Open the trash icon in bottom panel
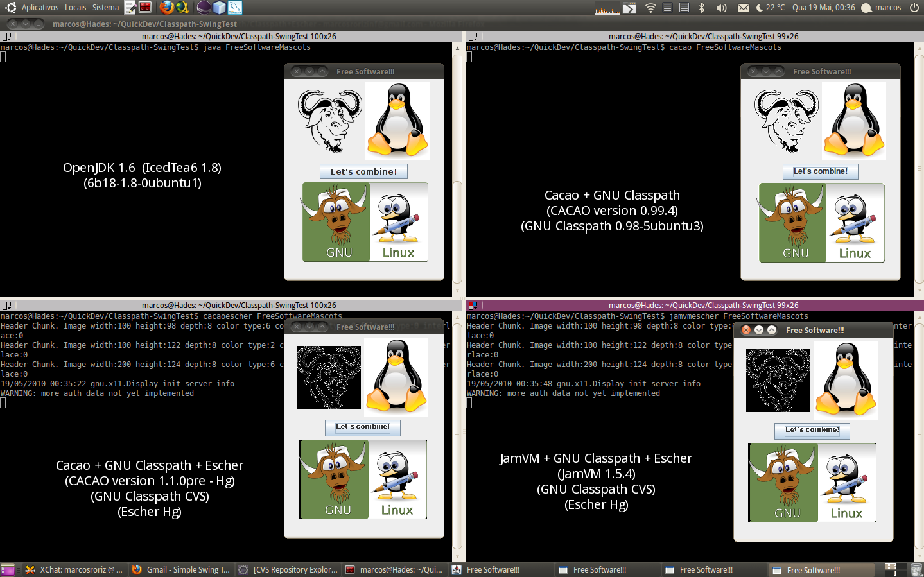924x577 pixels. [x=916, y=569]
